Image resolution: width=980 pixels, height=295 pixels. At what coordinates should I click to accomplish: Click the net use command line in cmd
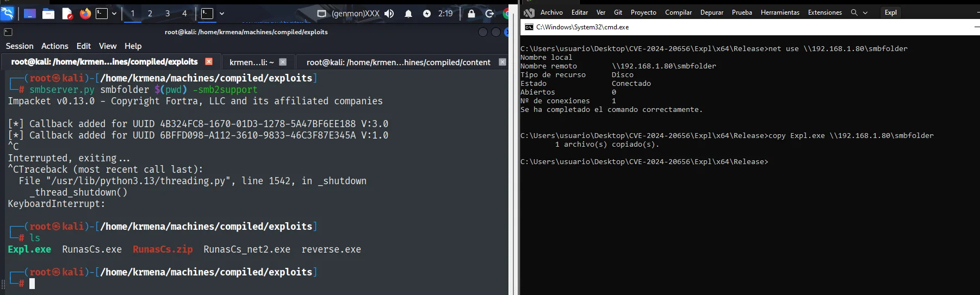(714, 49)
